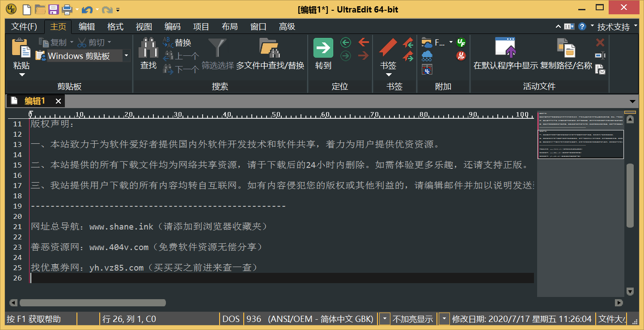Click the send file by email icon

600,69
